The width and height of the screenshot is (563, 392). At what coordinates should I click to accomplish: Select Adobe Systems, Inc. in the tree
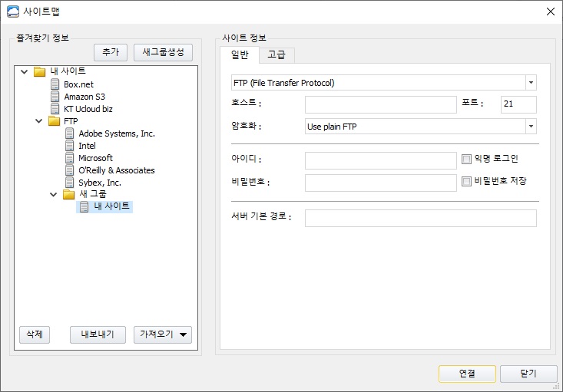pos(117,133)
